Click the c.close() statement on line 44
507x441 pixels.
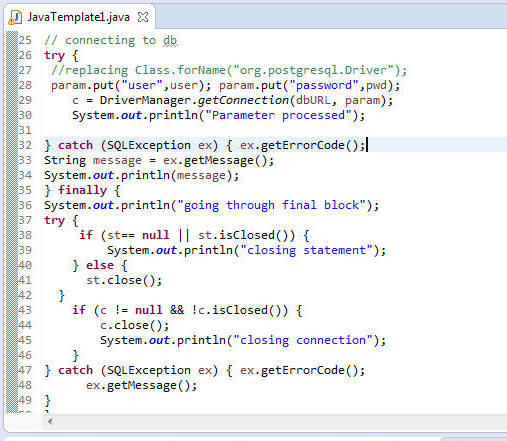pyautogui.click(x=134, y=325)
